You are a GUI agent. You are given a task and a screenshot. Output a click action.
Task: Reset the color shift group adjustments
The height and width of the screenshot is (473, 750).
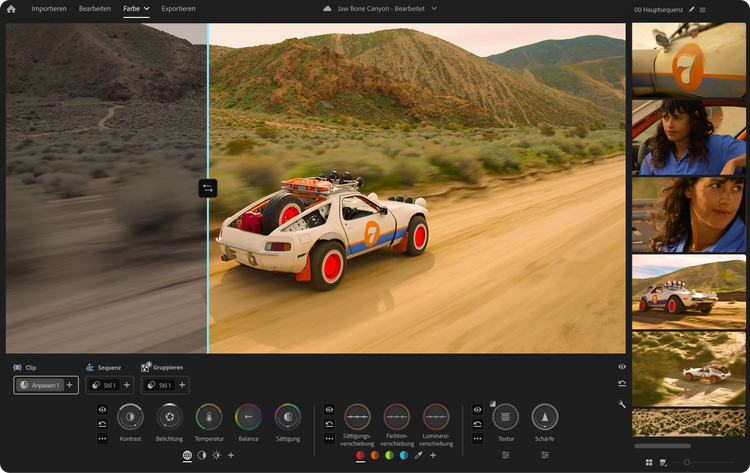329,424
